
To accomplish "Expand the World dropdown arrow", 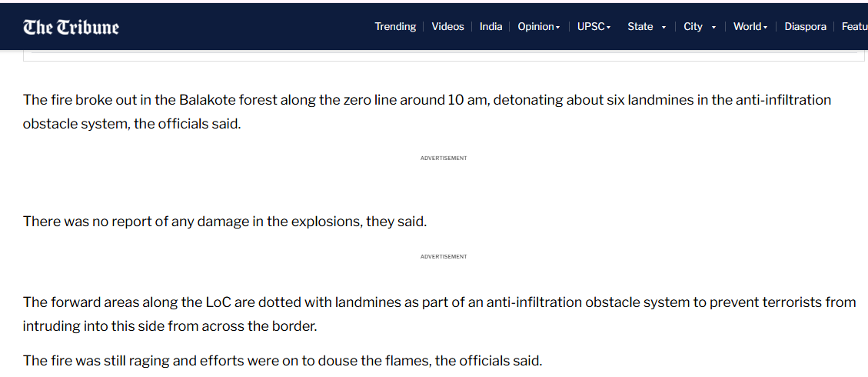I will [x=766, y=28].
